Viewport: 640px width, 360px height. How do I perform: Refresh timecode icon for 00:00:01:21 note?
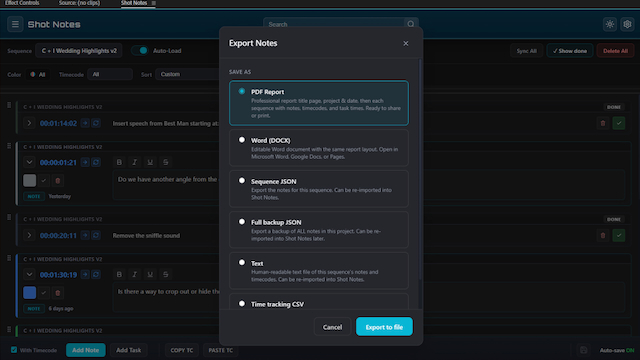(x=96, y=162)
